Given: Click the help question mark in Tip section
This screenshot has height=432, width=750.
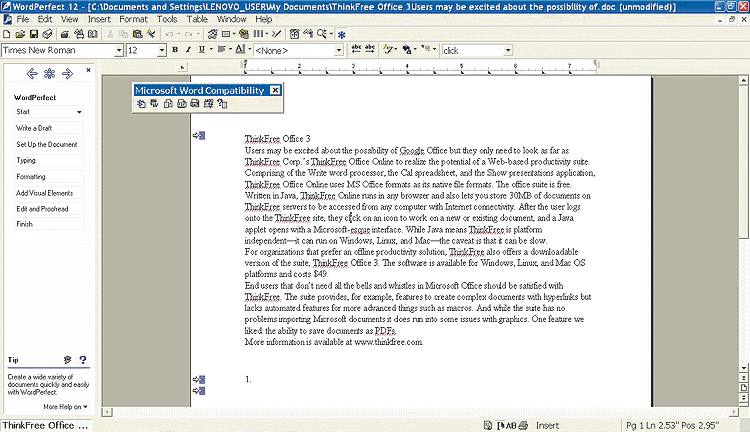Looking at the screenshot, I should pyautogui.click(x=83, y=360).
